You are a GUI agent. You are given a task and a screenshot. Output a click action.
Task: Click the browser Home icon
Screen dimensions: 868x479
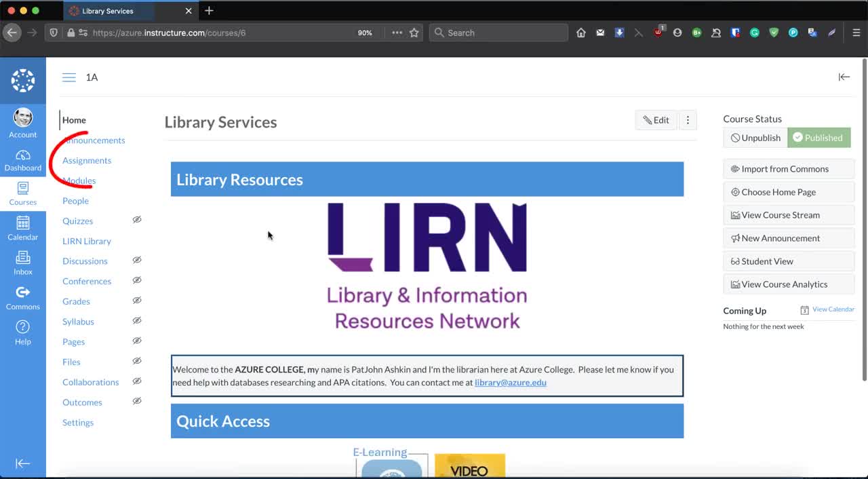(581, 33)
